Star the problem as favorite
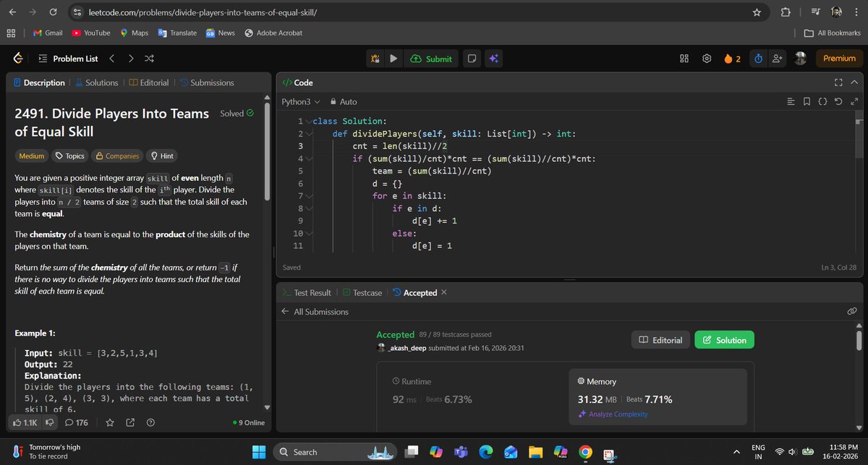This screenshot has height=465, width=868. click(x=110, y=422)
